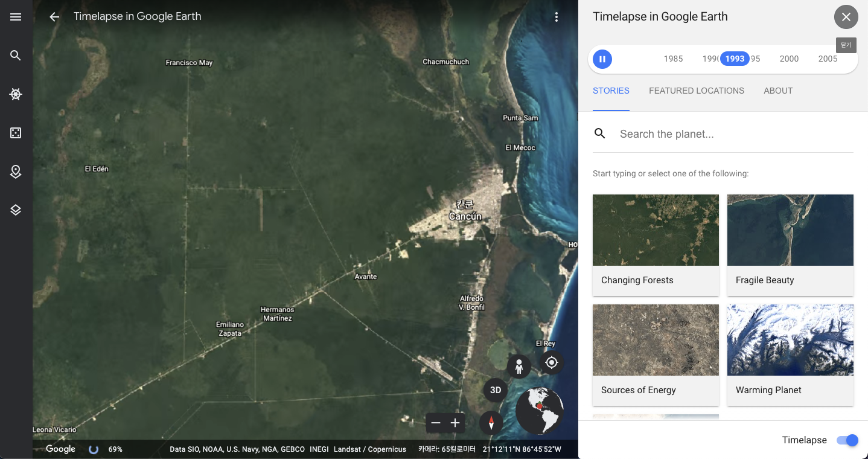868x459 pixels.
Task: Open the three-dot more options menu
Action: [557, 17]
